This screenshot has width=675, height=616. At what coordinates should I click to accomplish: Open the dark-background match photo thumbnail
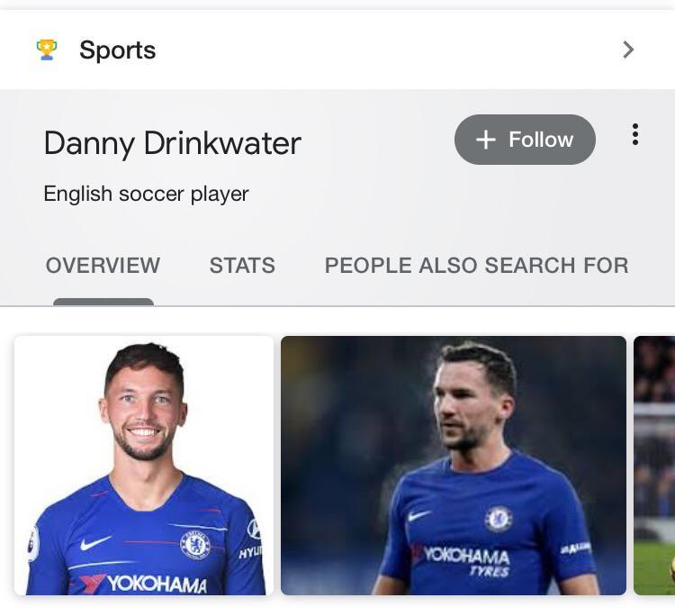coord(453,465)
